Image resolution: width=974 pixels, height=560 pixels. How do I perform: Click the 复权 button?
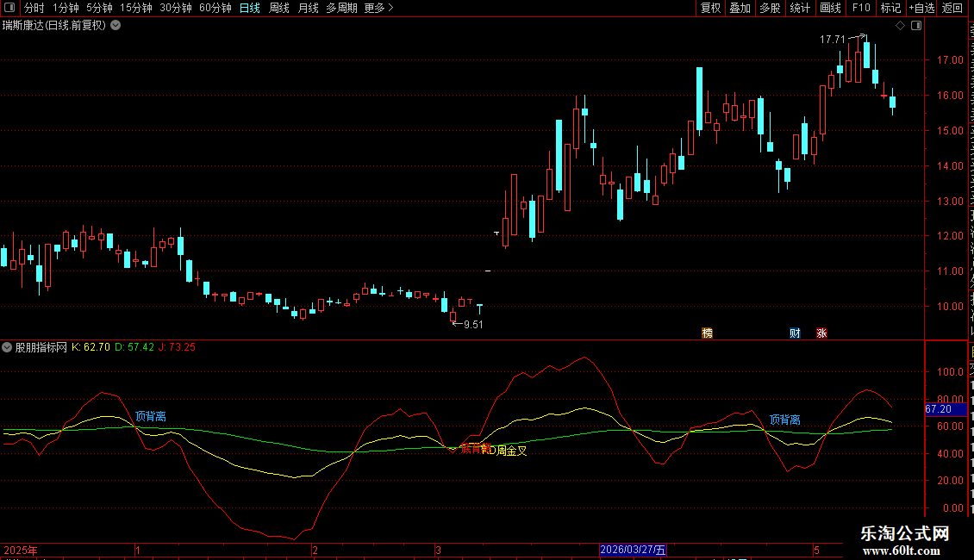[x=710, y=8]
